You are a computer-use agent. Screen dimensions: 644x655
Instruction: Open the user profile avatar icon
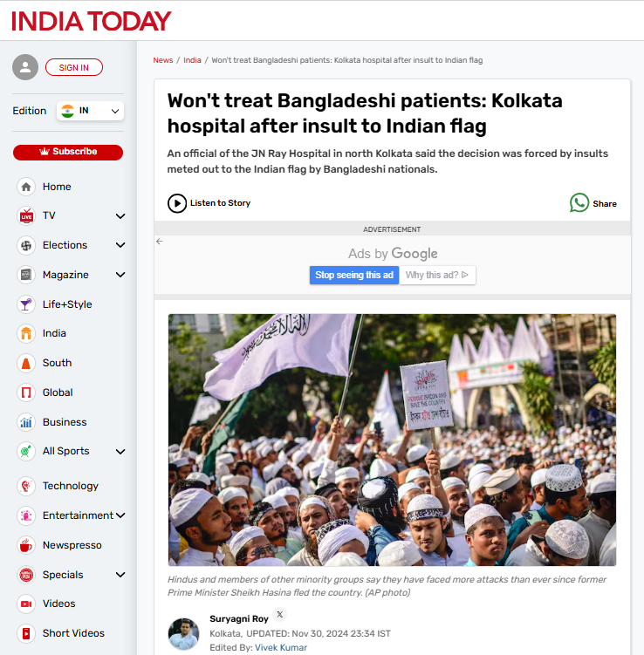25,67
